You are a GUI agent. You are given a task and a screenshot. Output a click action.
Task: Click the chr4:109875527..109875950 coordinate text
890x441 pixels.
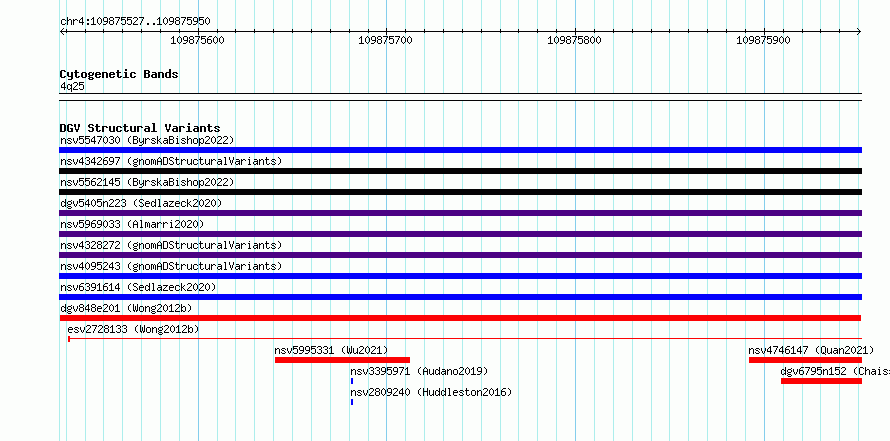pos(135,22)
